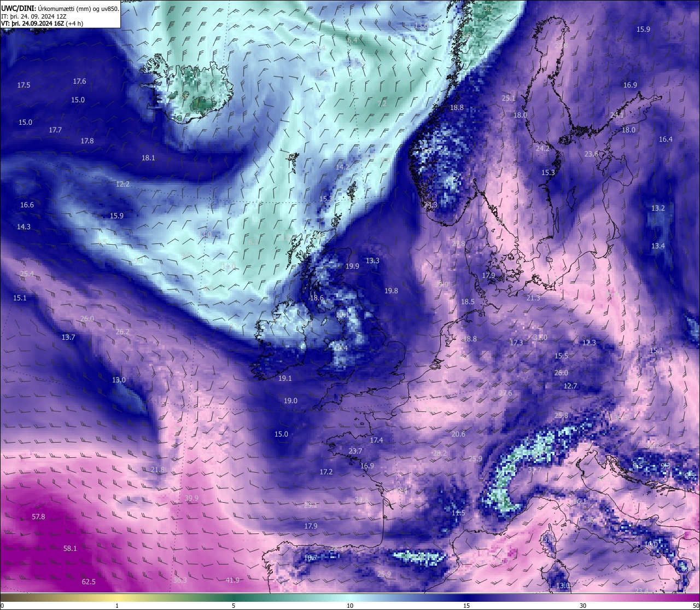Click the 12.7 value label

click(570, 386)
